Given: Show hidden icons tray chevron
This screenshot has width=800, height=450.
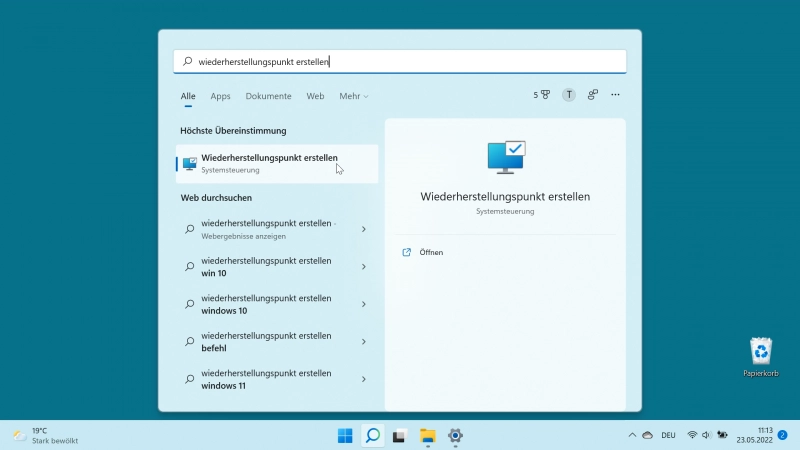Looking at the screenshot, I should coord(632,435).
